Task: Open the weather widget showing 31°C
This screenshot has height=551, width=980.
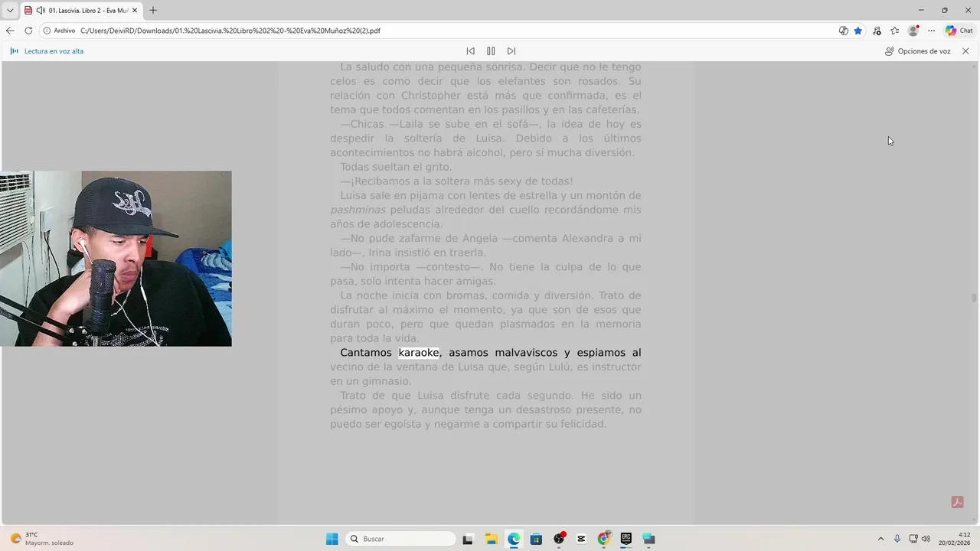Action: (x=42, y=539)
